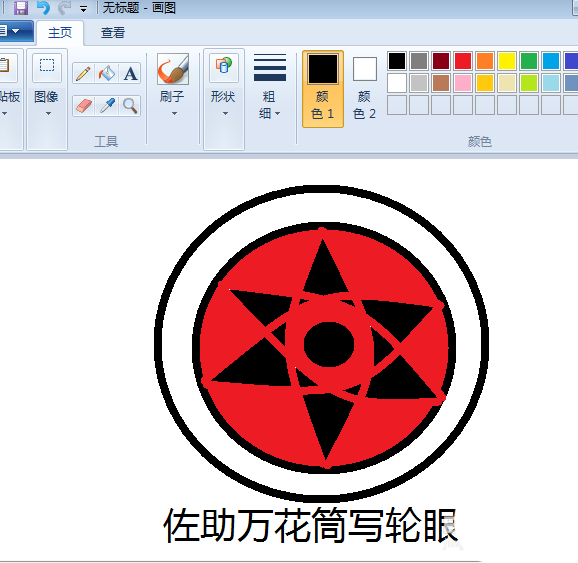578x563 pixels.
Task: Pick the turquoise blue color swatch
Action: tap(551, 61)
